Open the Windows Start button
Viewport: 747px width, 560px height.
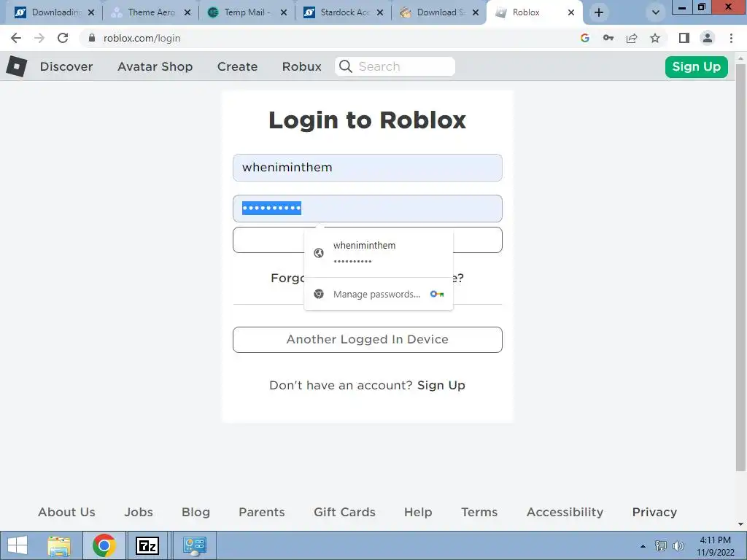tap(18, 545)
